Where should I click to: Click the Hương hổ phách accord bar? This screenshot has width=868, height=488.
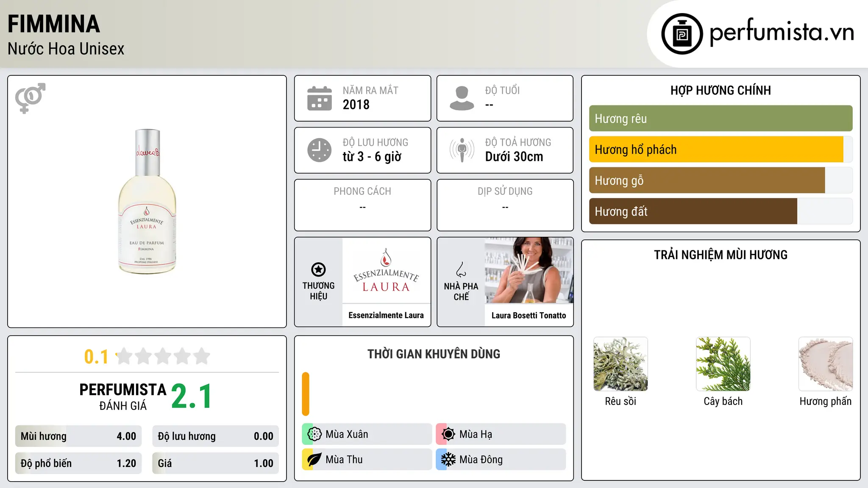[721, 150]
